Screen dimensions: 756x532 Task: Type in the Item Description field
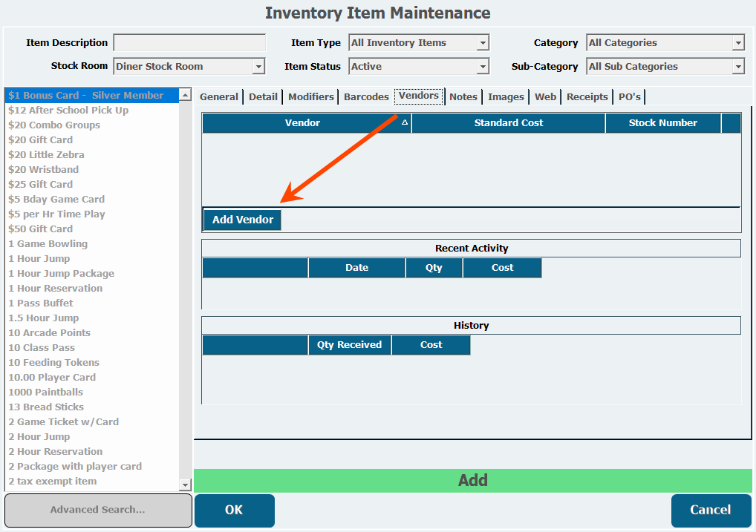(x=189, y=43)
